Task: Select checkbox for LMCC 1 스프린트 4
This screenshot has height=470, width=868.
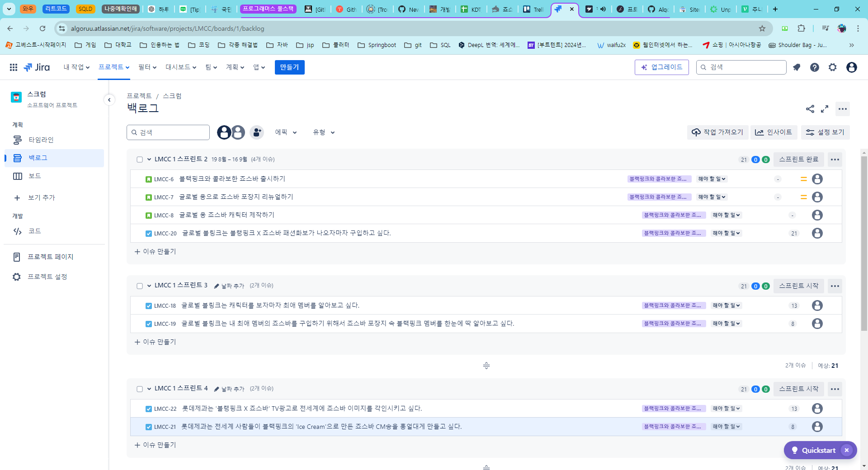Action: (140, 389)
